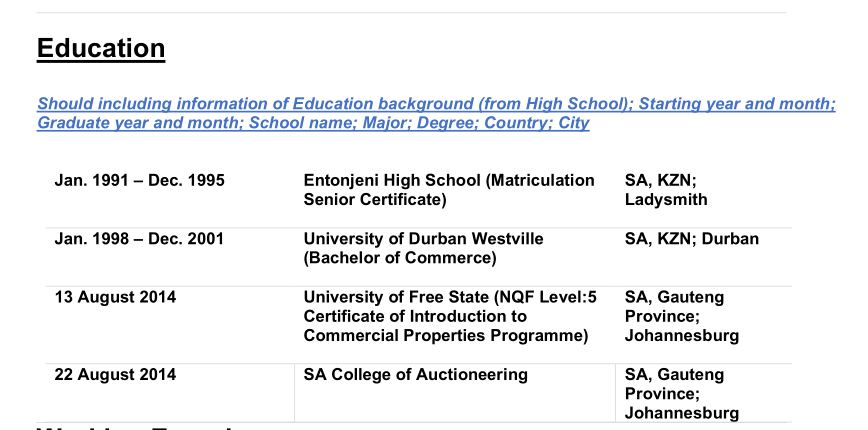The height and width of the screenshot is (430, 868).
Task: Click the "SA, KZN; Durban" location cell
Action: tap(691, 239)
